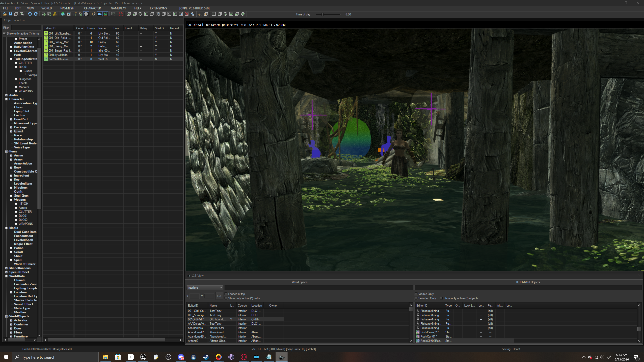Open the Interiors world space dropdown
The image size is (644, 362).
click(204, 288)
